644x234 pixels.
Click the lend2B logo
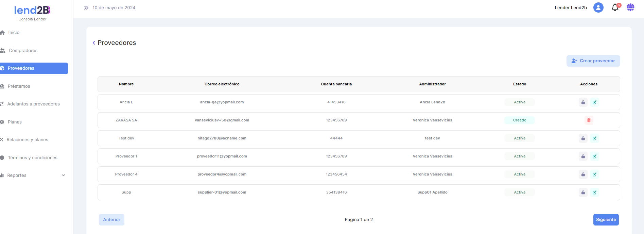pyautogui.click(x=32, y=11)
